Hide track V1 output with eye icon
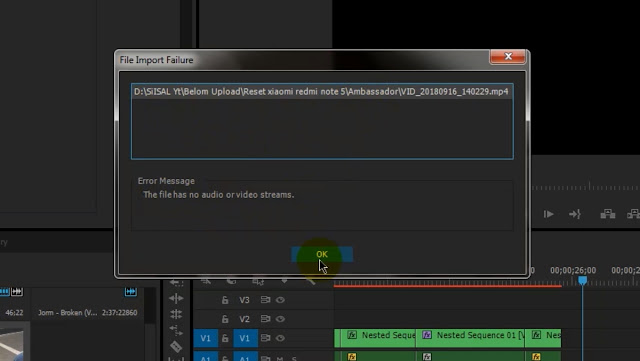Viewport: 640px width, 361px height. (x=280, y=338)
